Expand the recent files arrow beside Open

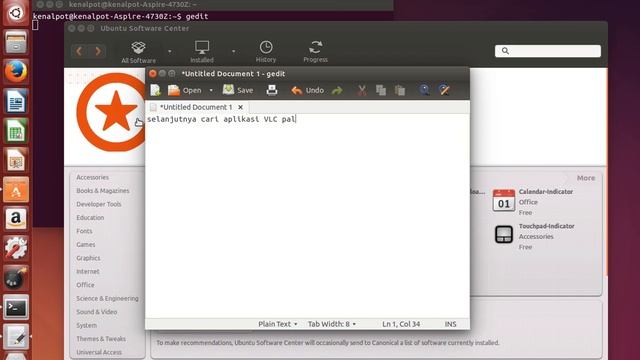(x=211, y=90)
